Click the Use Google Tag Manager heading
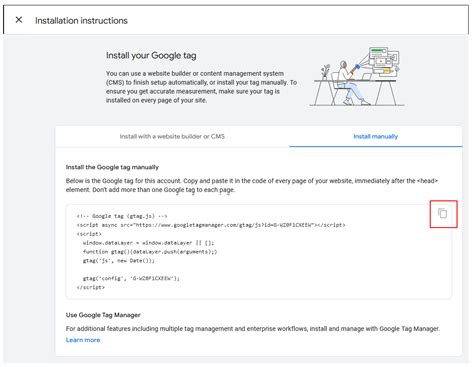Screen dimensions: 474x367 [103, 315]
